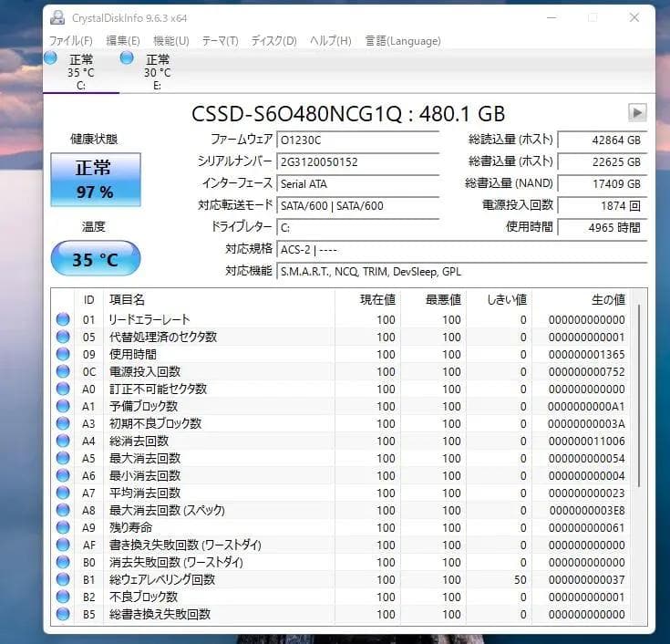670x644 pixels.
Task: Select the C: drive tab at 35 °C
Action: (81, 71)
